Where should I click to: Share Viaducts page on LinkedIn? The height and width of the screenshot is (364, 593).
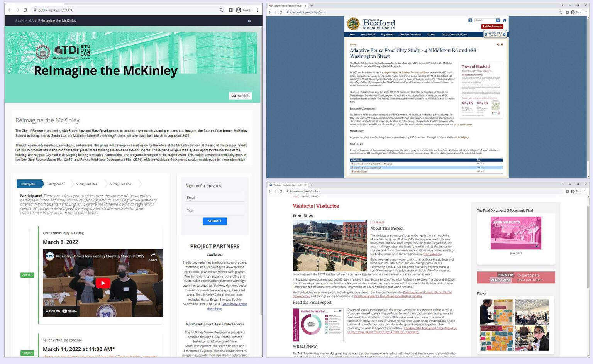(x=305, y=216)
